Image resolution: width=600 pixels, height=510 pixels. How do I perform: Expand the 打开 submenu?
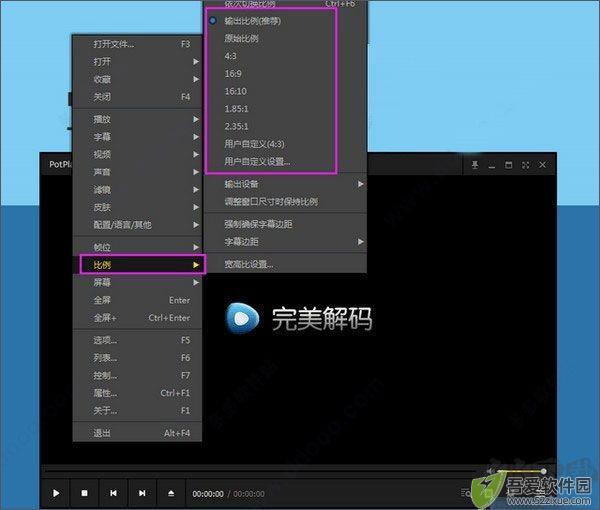pos(137,62)
